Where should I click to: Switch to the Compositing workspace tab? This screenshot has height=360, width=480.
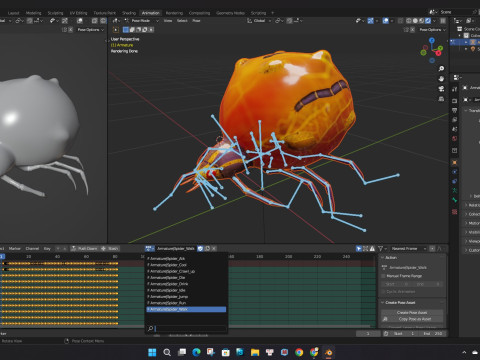click(199, 13)
